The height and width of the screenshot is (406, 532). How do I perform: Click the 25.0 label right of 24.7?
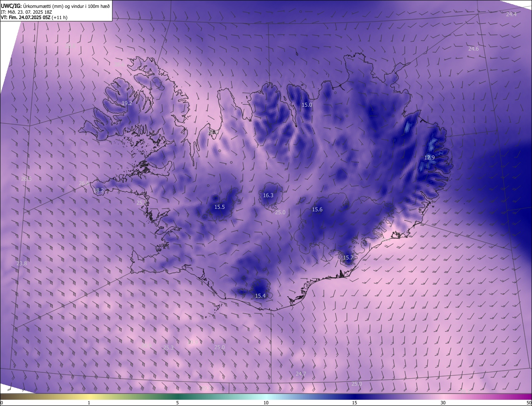click(x=357, y=384)
